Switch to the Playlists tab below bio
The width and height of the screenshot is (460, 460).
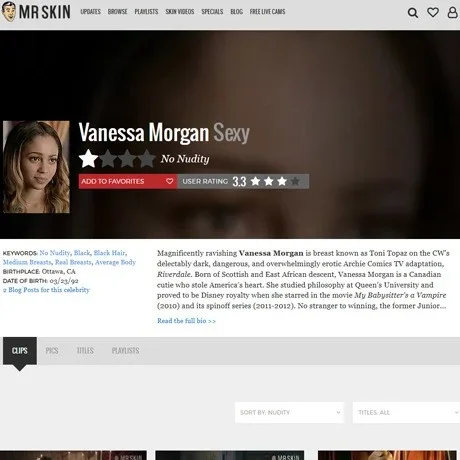point(125,351)
